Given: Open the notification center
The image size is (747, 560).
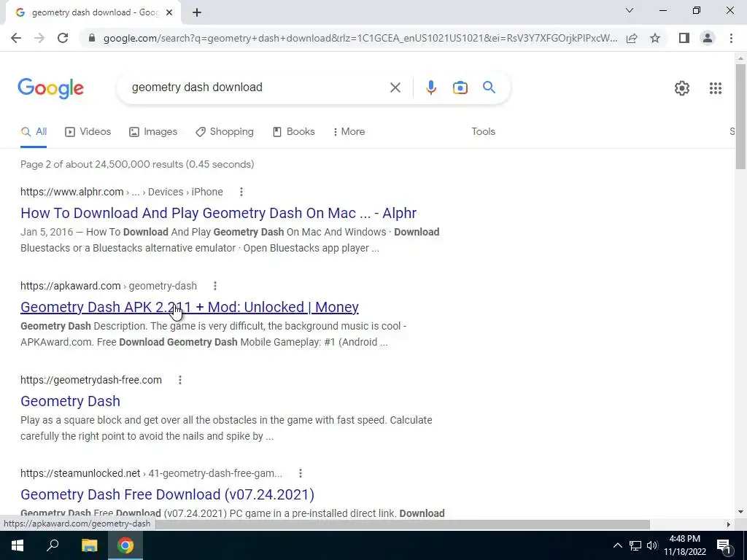Looking at the screenshot, I should pos(724,545).
